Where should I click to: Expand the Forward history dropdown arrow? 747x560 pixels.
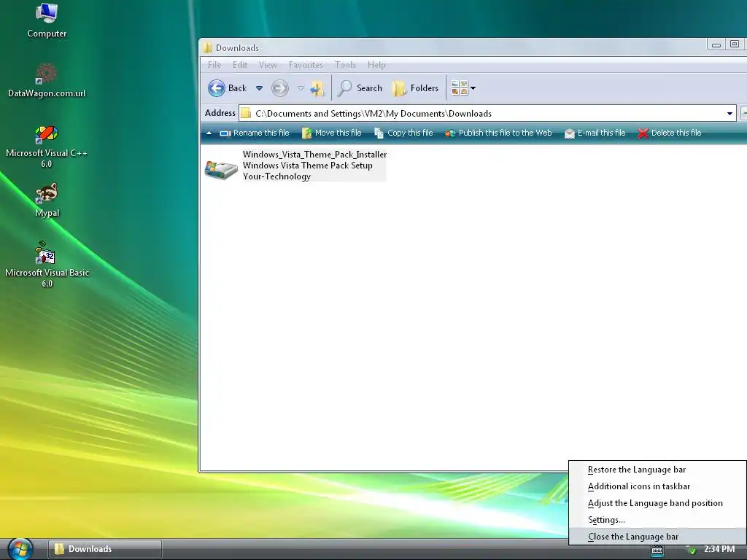[301, 88]
